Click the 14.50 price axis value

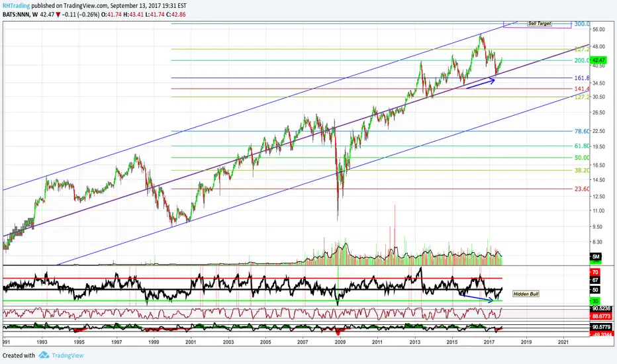point(598,180)
